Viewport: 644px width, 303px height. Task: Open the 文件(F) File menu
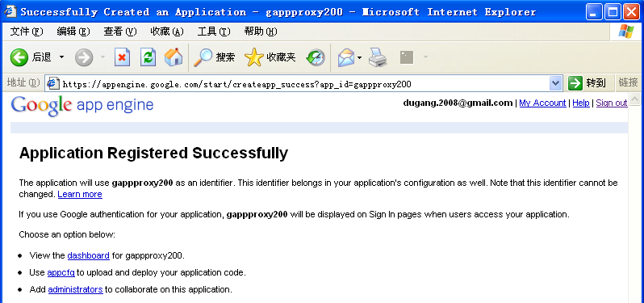[x=27, y=32]
